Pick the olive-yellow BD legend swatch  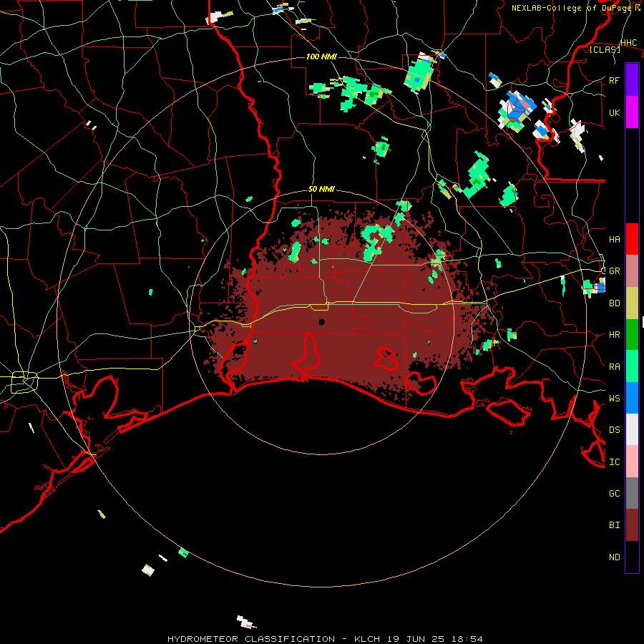[632, 303]
